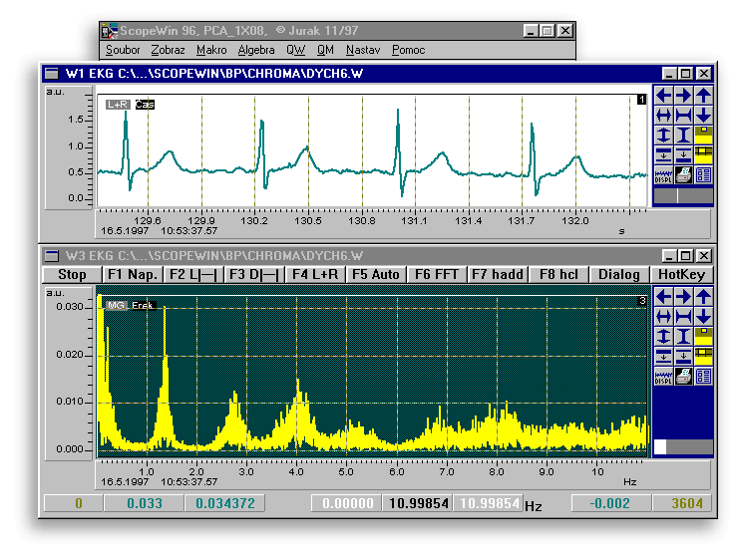Screen dimensions: 736x560
Task: Open the Nastav menu
Action: 362,50
